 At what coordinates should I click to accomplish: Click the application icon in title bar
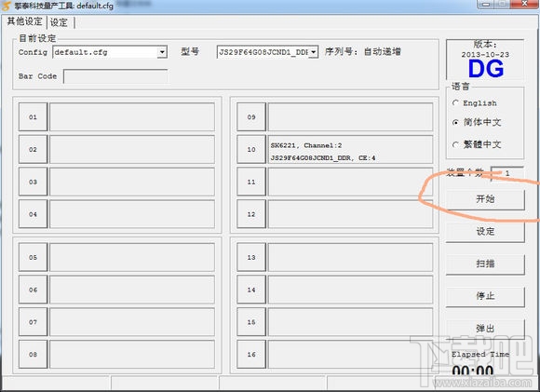click(x=7, y=6)
